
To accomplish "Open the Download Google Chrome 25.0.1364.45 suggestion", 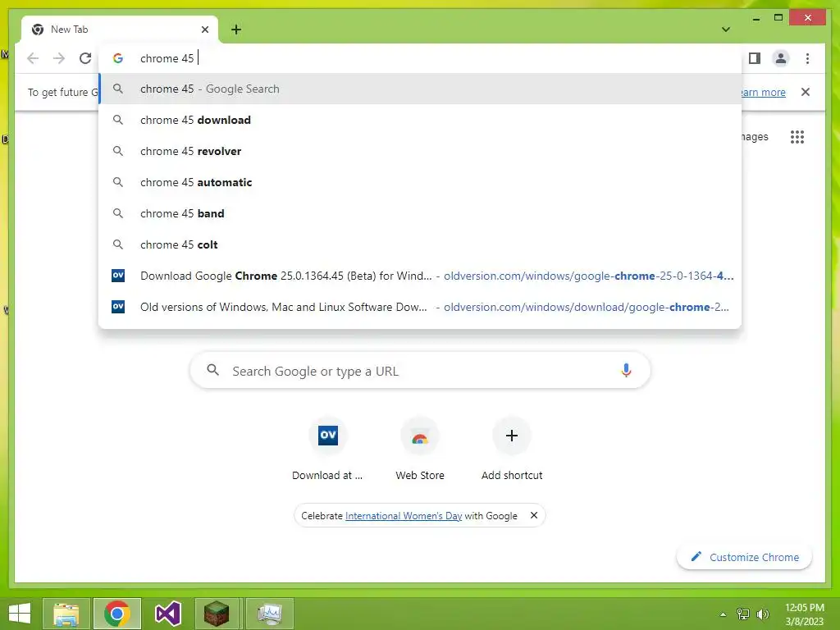I will 420,276.
